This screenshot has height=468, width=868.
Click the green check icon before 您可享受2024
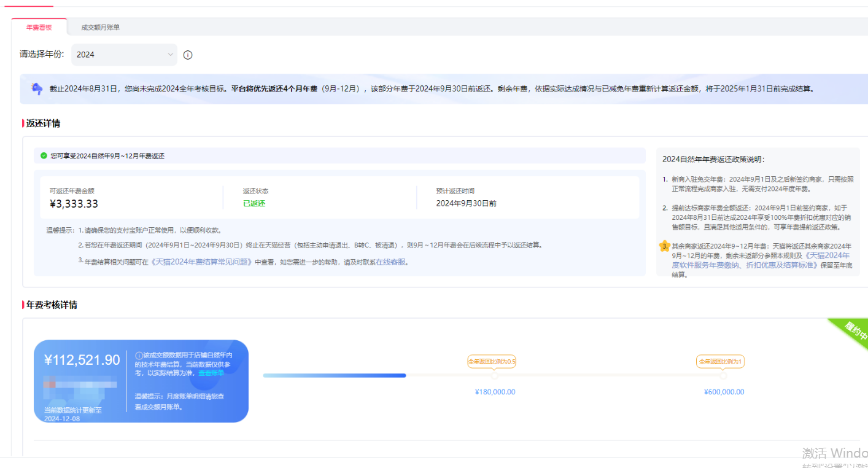click(44, 155)
